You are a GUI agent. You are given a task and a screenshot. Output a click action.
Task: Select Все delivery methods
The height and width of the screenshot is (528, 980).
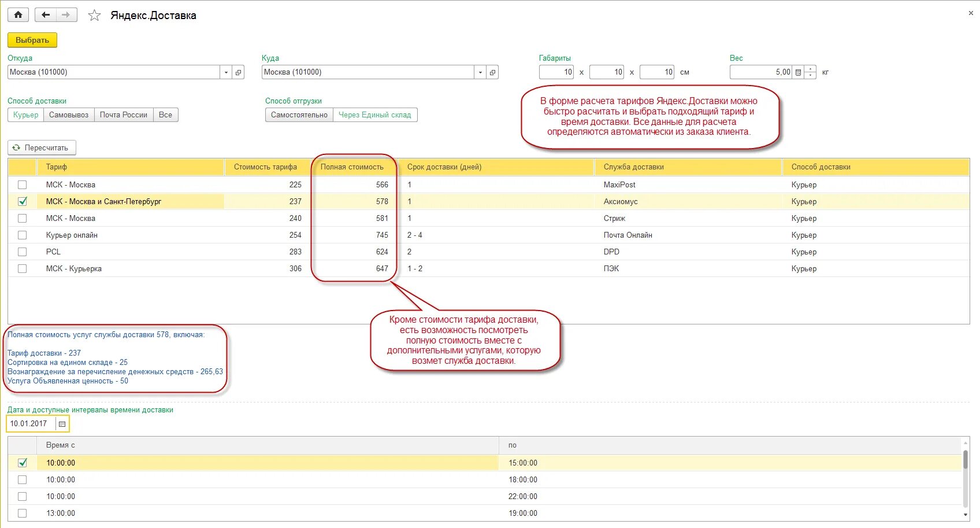tap(166, 115)
